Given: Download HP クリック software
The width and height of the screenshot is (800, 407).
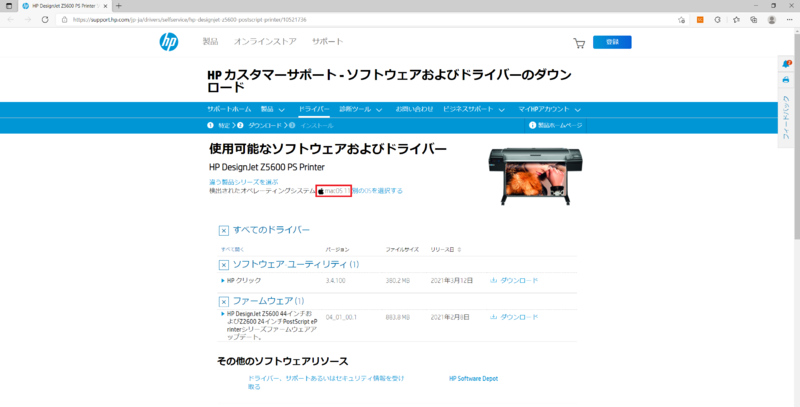Looking at the screenshot, I should 514,281.
